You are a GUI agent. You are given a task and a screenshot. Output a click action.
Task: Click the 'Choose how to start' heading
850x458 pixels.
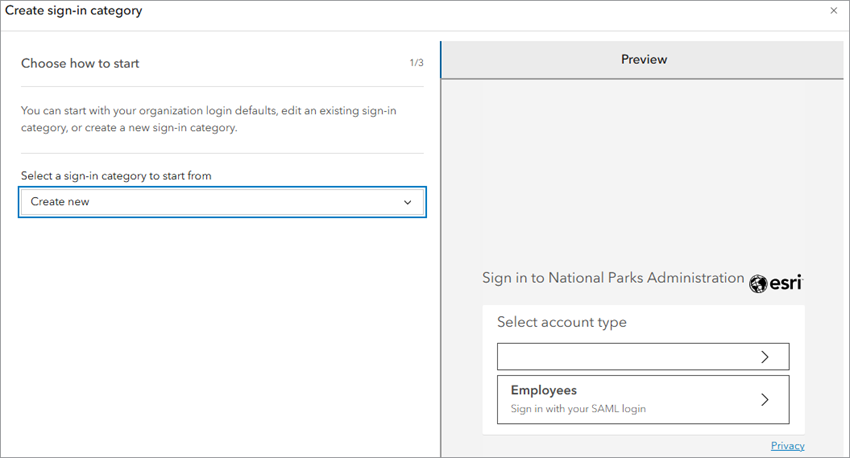(80, 63)
